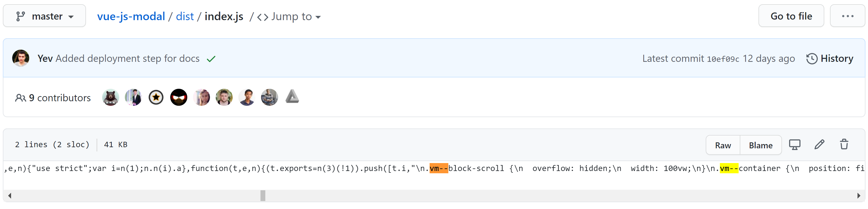Click the Go to file button
The height and width of the screenshot is (209, 868).
pos(791,16)
